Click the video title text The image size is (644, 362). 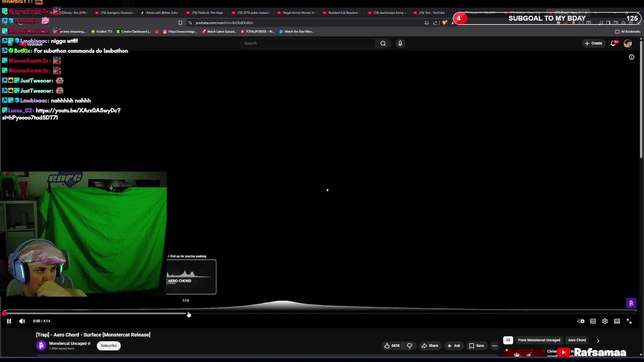coord(93,334)
